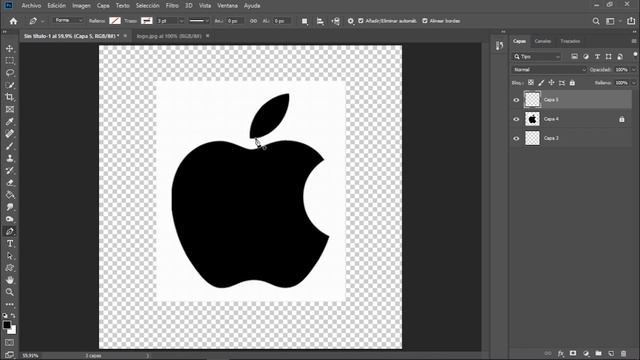Select the Path Selection tool

tap(10, 256)
